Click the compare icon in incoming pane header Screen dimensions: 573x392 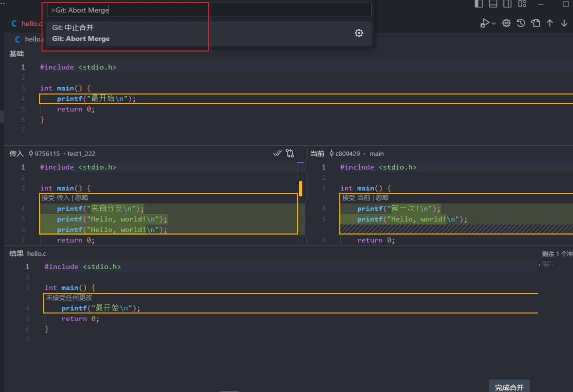point(290,153)
